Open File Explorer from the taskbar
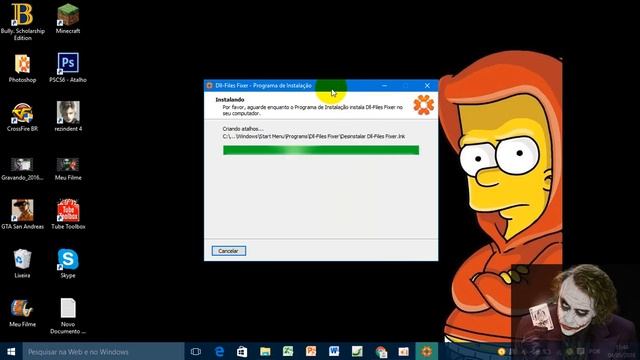Image resolution: width=640 pixels, height=360 pixels. pyautogui.click(x=265, y=351)
